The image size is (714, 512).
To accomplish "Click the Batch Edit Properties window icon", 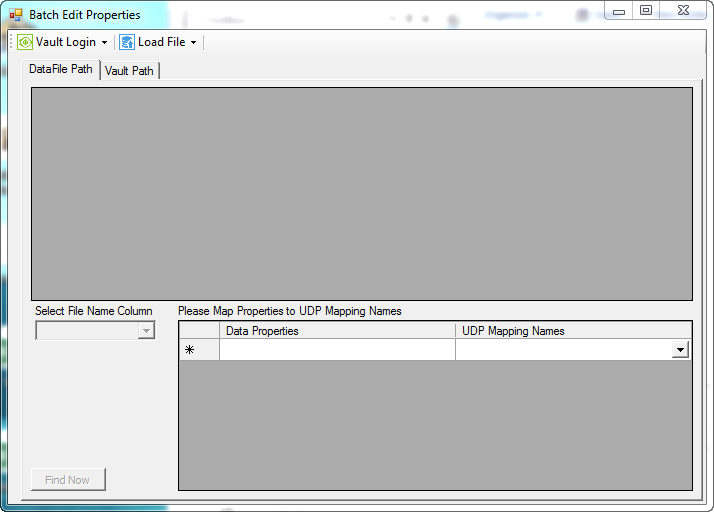I will [16, 15].
